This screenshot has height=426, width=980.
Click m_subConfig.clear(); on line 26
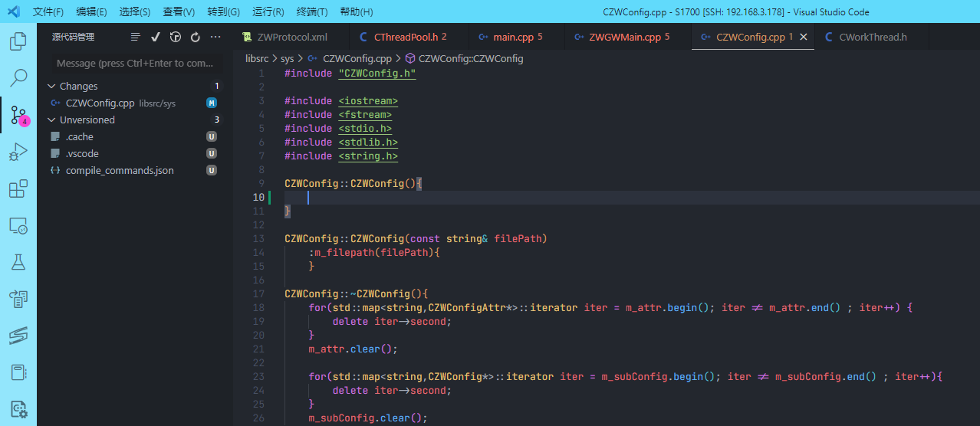click(368, 418)
